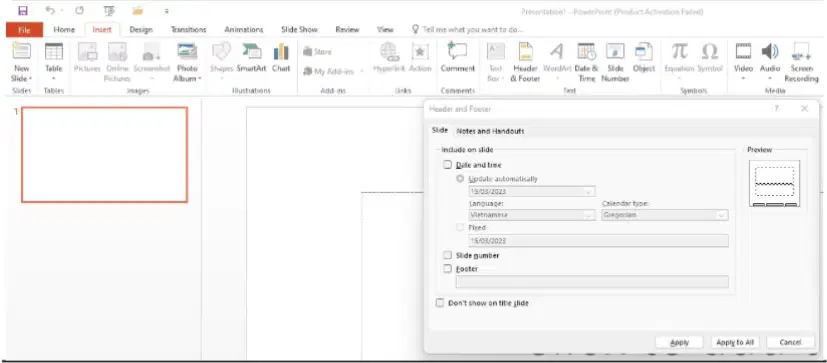The height and width of the screenshot is (363, 827).
Task: Select the Fixed date radio button
Action: [460, 227]
